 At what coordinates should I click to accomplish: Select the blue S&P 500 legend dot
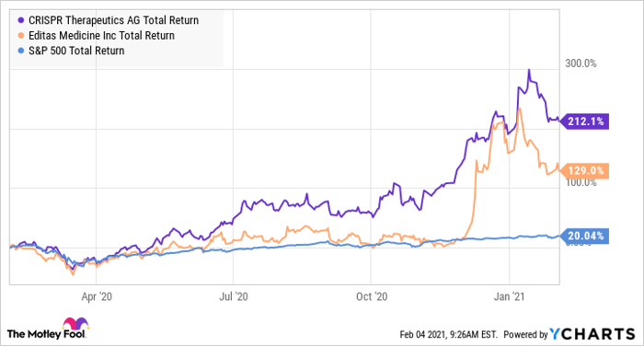tap(21, 51)
